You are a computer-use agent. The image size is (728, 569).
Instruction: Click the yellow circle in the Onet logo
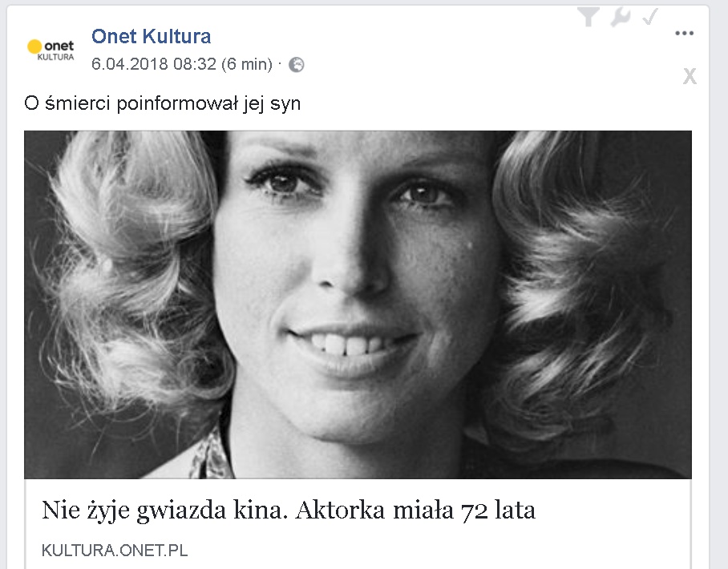pos(34,46)
